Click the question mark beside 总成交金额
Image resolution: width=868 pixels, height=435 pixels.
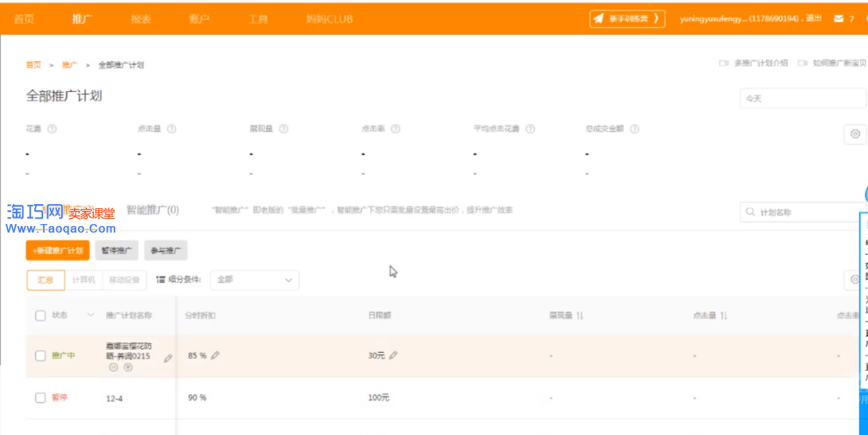pos(634,129)
